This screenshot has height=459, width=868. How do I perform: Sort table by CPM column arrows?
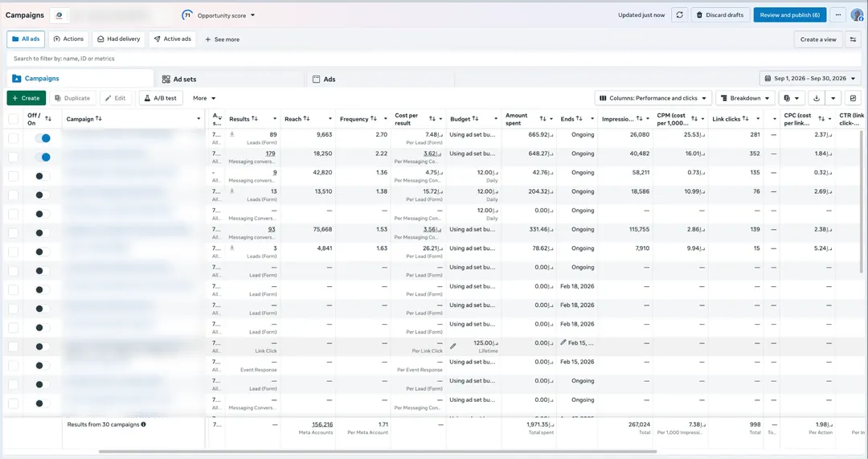pyautogui.click(x=694, y=118)
